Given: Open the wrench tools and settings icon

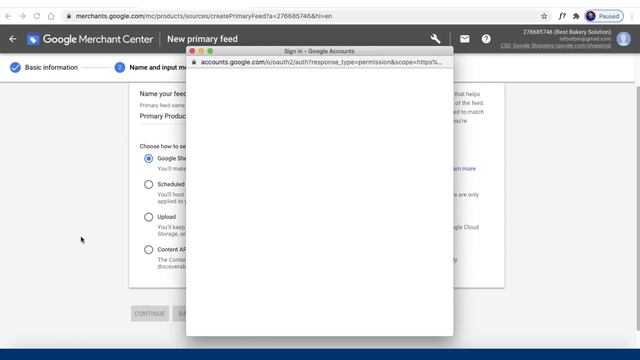Looking at the screenshot, I should [x=435, y=39].
